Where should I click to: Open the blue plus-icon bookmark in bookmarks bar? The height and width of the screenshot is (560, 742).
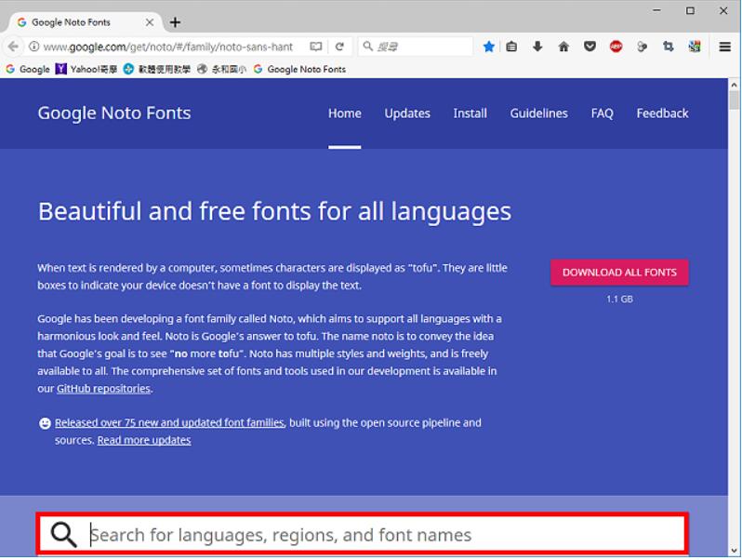coord(156,69)
